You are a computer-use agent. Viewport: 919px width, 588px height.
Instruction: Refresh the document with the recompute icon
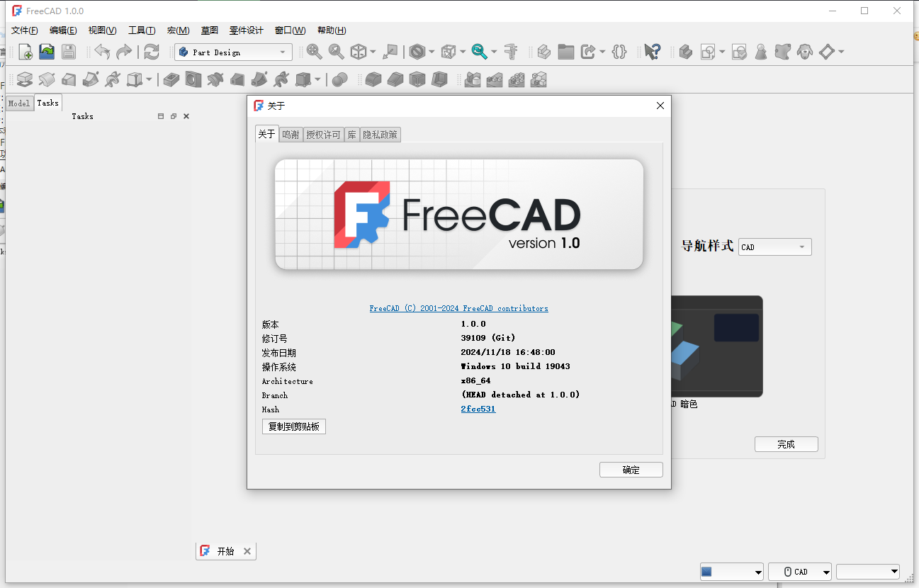coord(151,52)
